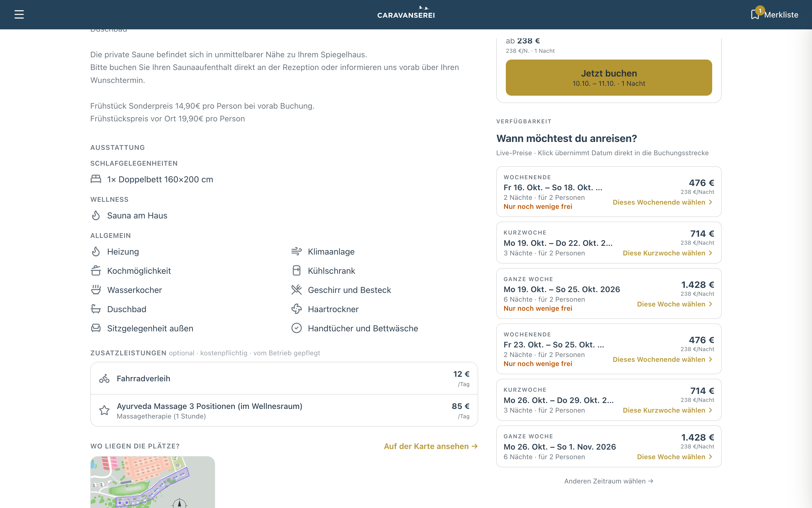This screenshot has height=508, width=812.
Task: Click the Duschbad bathtub icon
Action: click(x=96, y=309)
